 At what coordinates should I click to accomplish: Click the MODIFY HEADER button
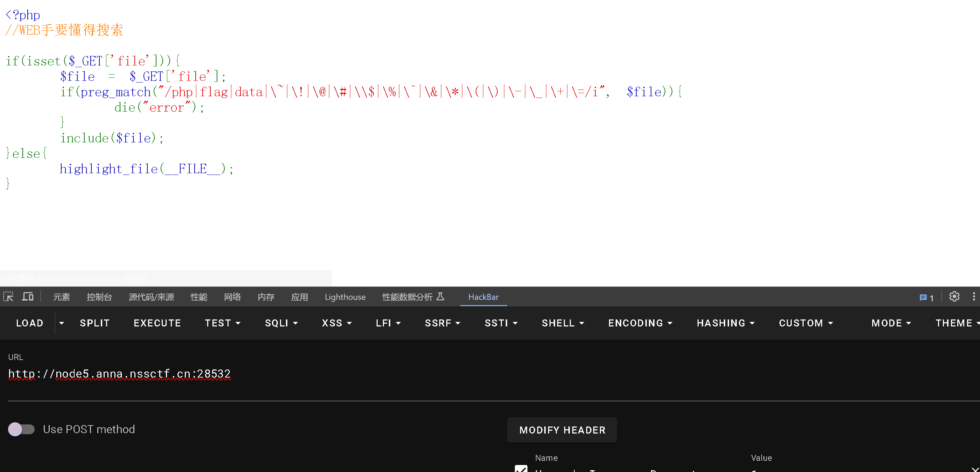[x=562, y=430]
